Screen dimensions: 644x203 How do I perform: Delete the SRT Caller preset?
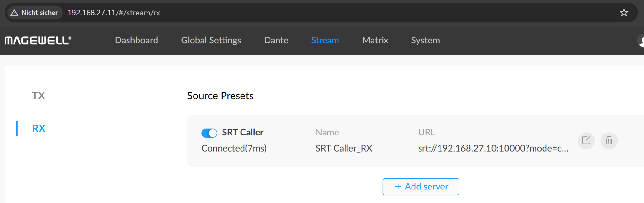tap(609, 141)
